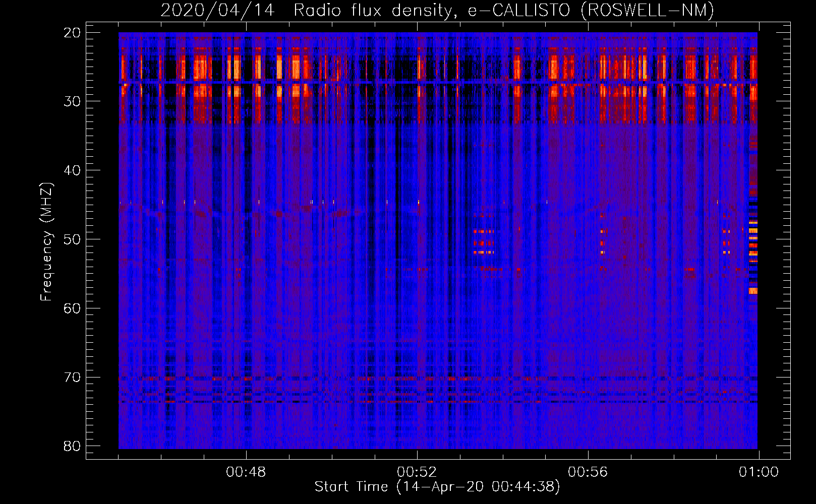This screenshot has width=816, height=504.
Task: Click the date 2020/04/14 in the title
Action: [217, 11]
